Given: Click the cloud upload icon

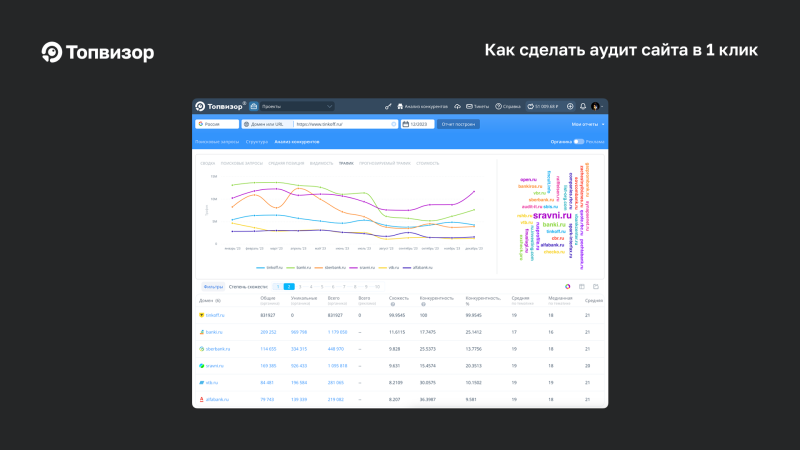Looking at the screenshot, I should [458, 106].
